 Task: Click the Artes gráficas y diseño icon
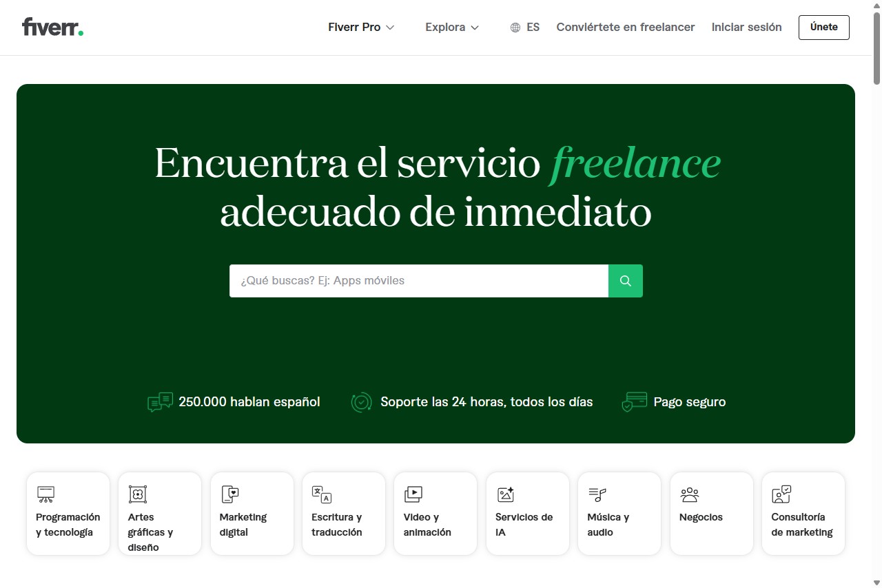pos(138,494)
